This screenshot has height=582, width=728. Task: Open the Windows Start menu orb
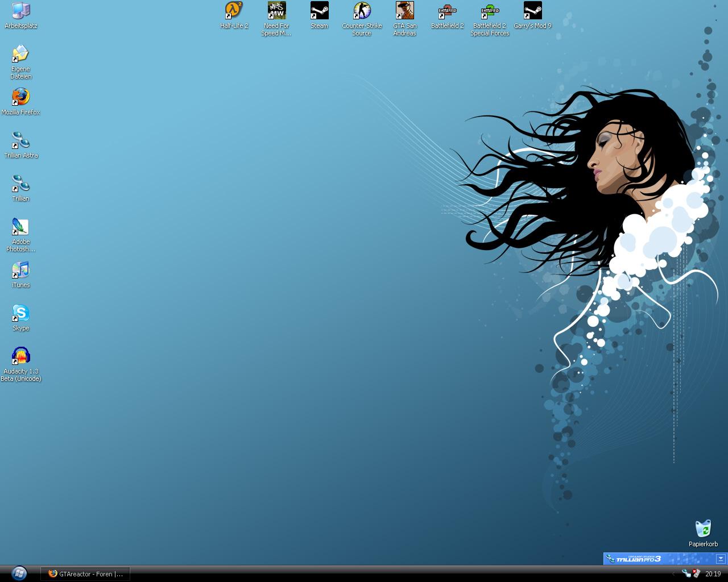[19, 573]
